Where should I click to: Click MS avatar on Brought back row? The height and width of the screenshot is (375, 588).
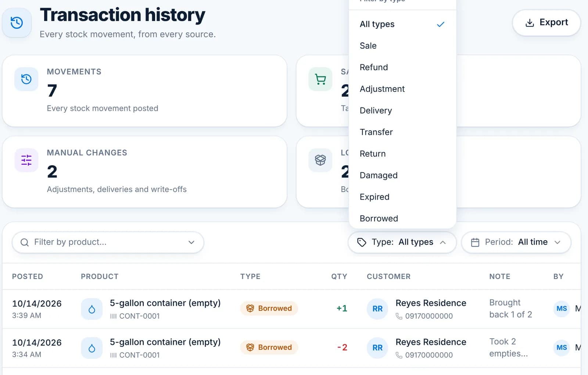[562, 308]
